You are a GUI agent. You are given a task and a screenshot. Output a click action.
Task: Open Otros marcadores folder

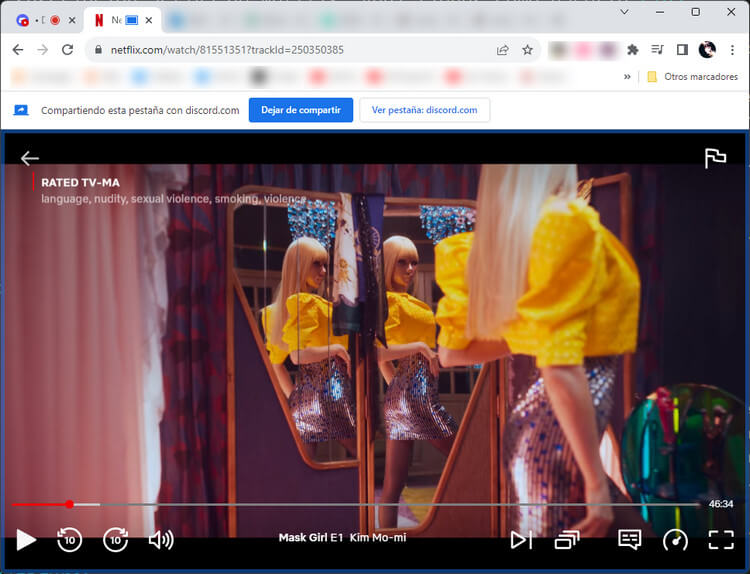tap(692, 77)
